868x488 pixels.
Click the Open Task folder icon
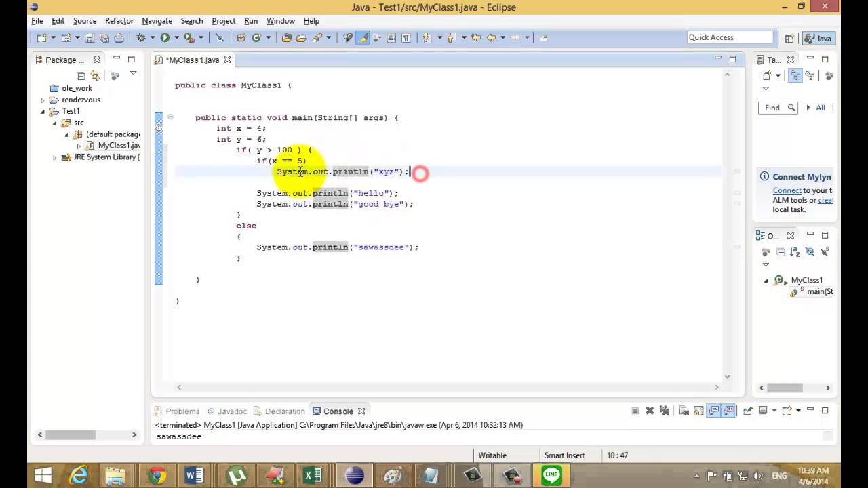301,38
